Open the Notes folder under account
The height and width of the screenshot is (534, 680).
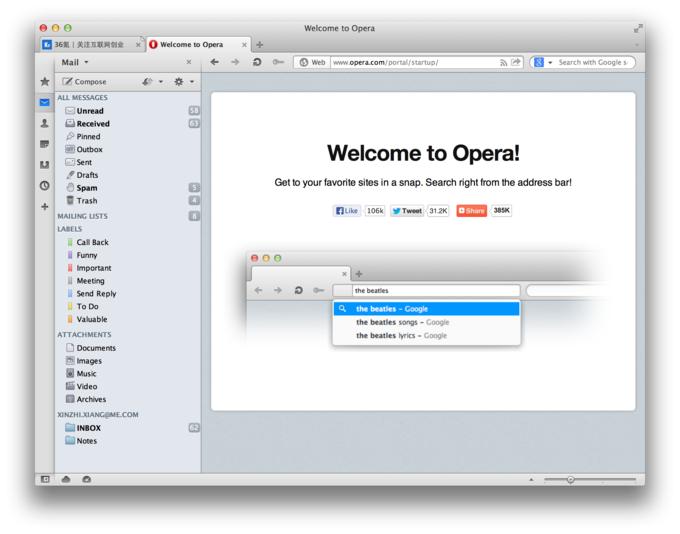click(128, 441)
